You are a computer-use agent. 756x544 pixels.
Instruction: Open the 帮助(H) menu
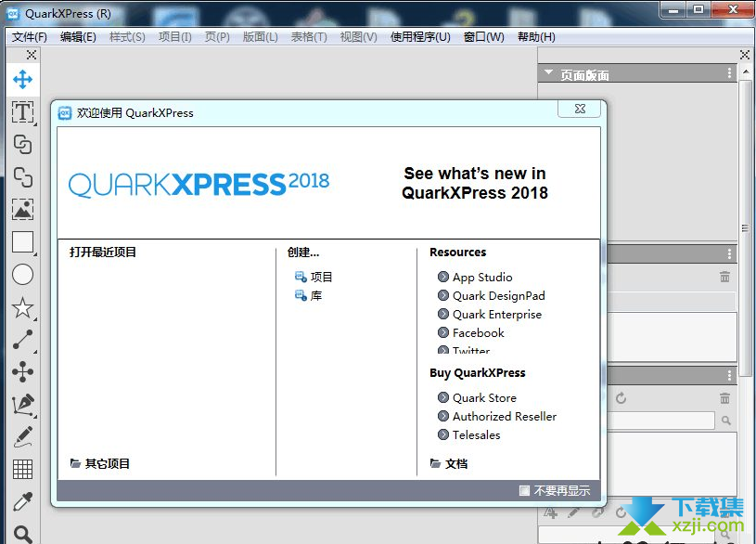coord(536,37)
